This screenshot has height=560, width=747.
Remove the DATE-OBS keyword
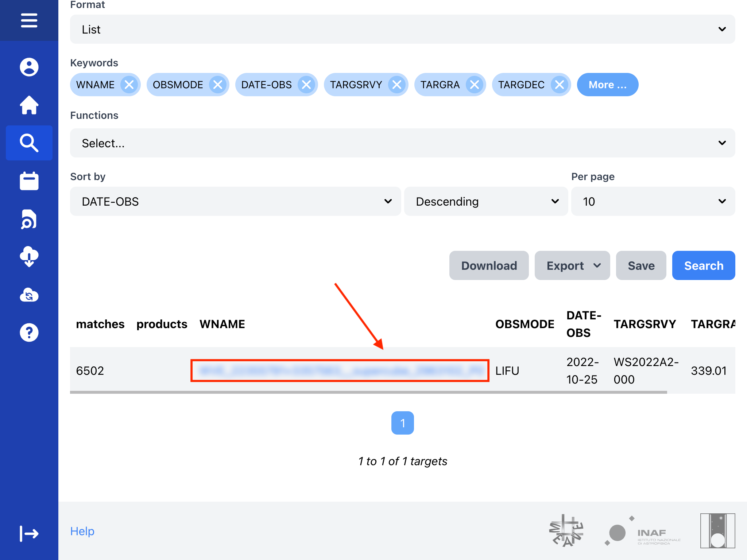[306, 85]
